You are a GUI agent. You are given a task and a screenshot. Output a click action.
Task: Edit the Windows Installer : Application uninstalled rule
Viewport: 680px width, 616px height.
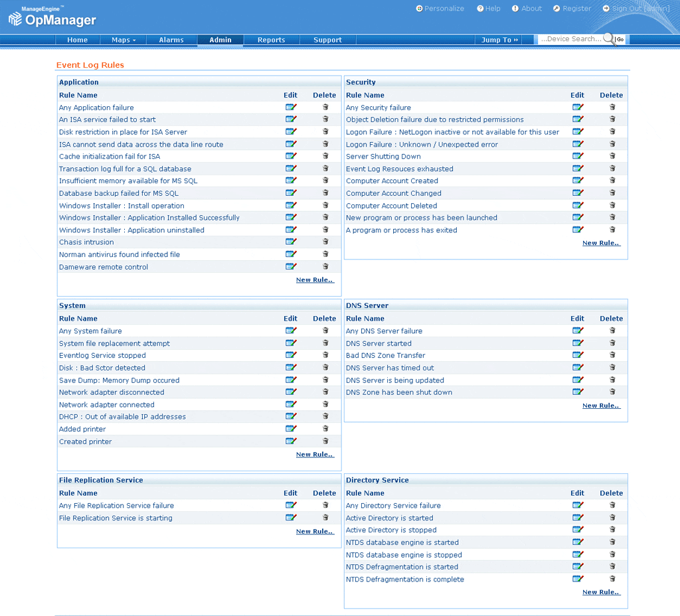click(291, 230)
